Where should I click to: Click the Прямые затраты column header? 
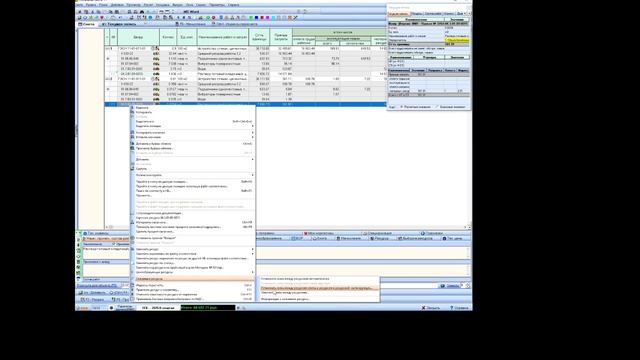tap(281, 37)
